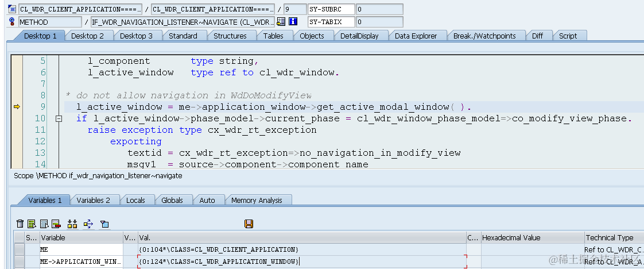This screenshot has width=644, height=269.
Task: Click the yellow boxes with arrows icon
Action: (72, 224)
